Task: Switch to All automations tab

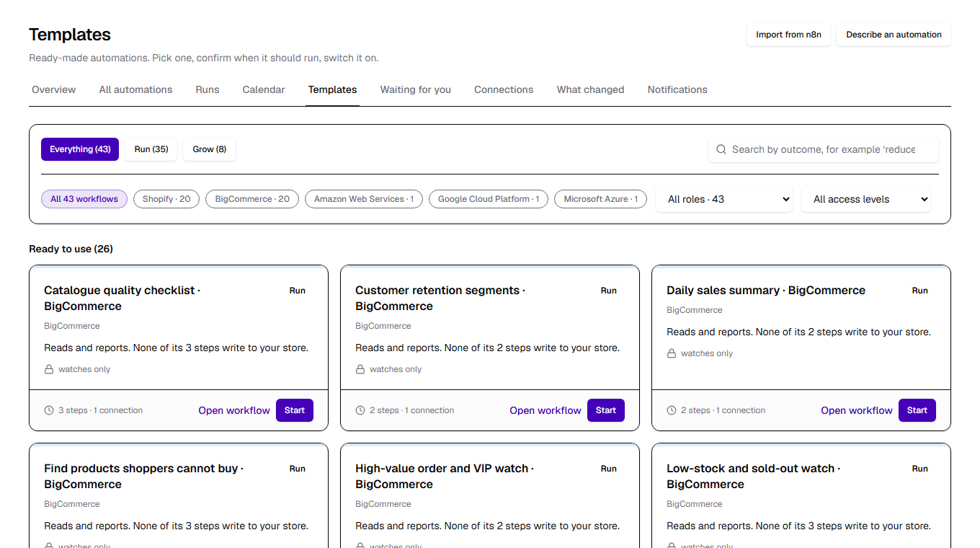Action: [136, 89]
